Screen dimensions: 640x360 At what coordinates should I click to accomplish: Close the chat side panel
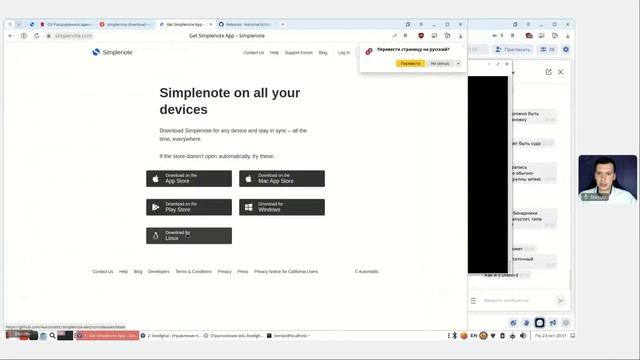click(561, 72)
